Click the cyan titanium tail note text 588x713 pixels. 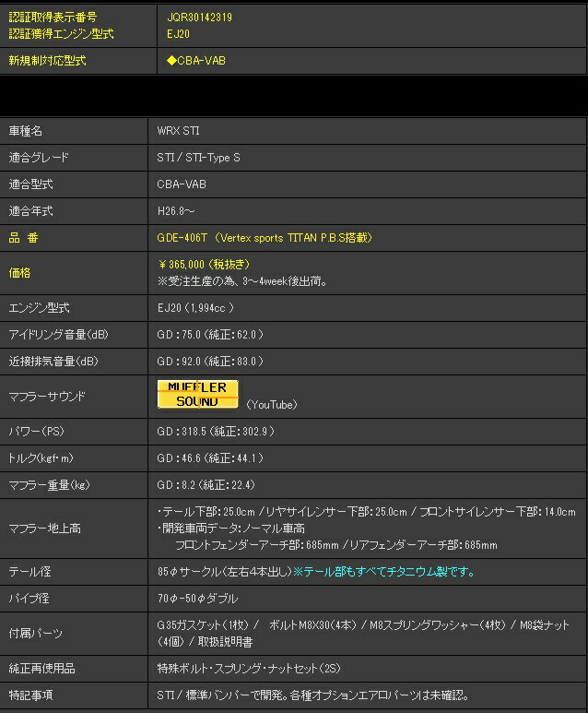(383, 572)
